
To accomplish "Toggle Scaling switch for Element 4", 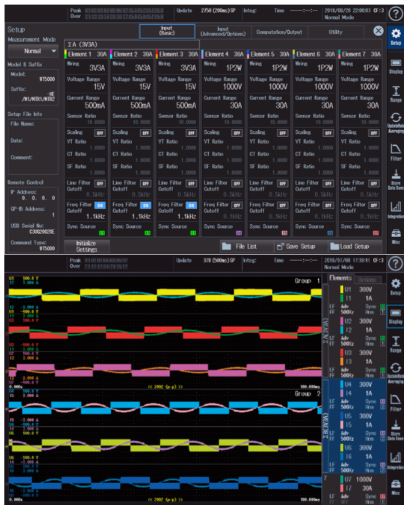I will [237, 133].
